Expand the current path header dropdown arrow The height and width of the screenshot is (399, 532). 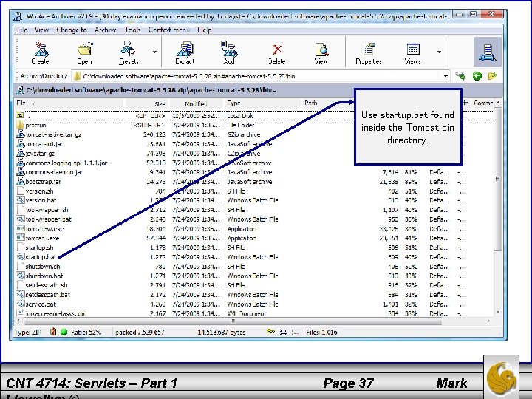point(275,91)
